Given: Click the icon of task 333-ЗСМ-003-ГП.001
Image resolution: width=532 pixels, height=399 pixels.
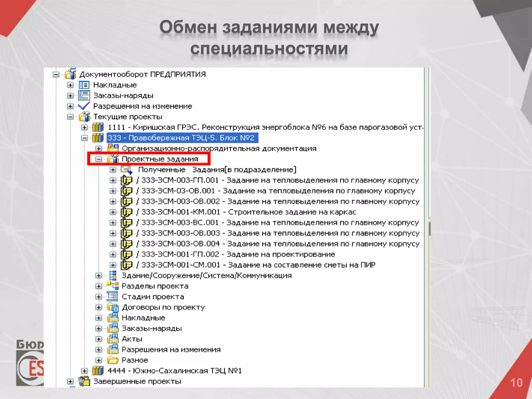Looking at the screenshot, I should [x=127, y=180].
